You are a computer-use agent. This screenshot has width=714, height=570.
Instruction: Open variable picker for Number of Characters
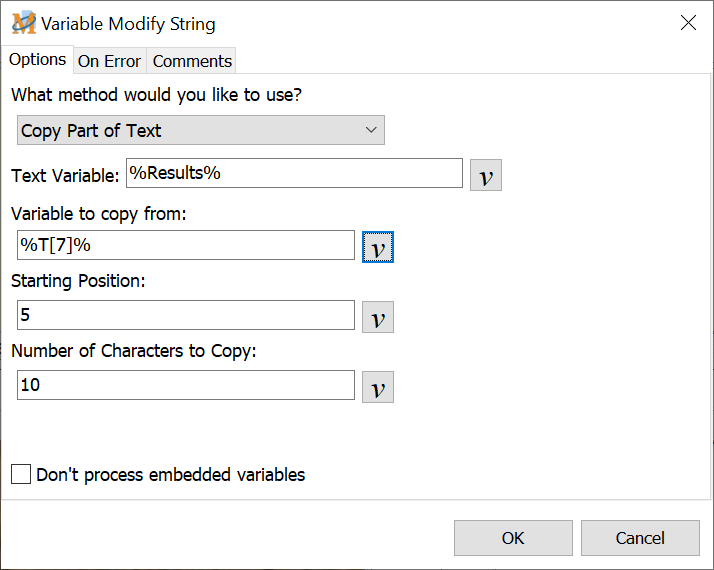point(377,387)
